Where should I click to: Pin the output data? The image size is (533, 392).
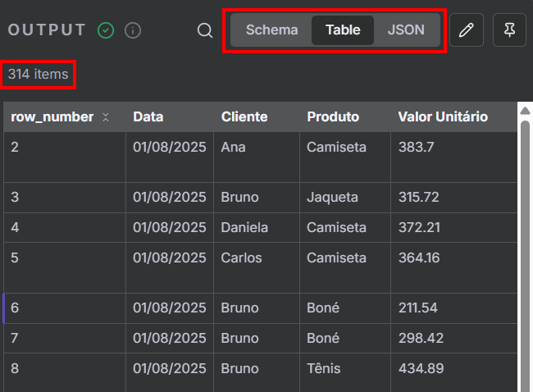point(509,30)
